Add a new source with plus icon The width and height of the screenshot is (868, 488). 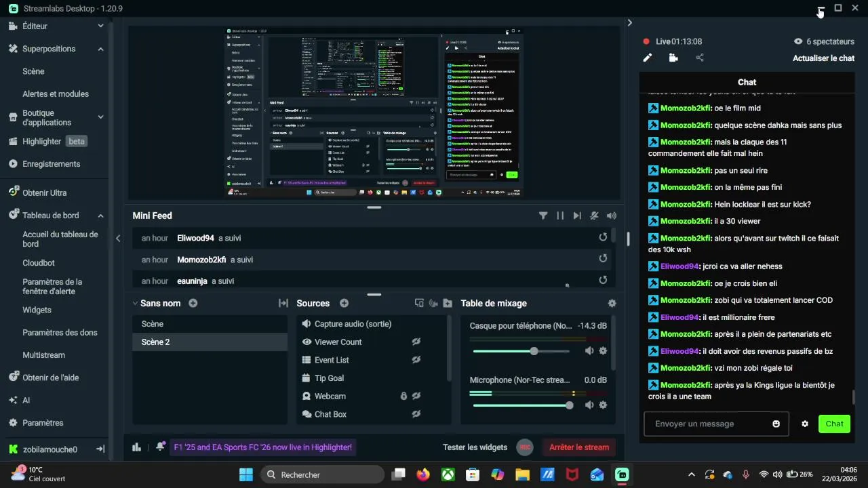344,303
